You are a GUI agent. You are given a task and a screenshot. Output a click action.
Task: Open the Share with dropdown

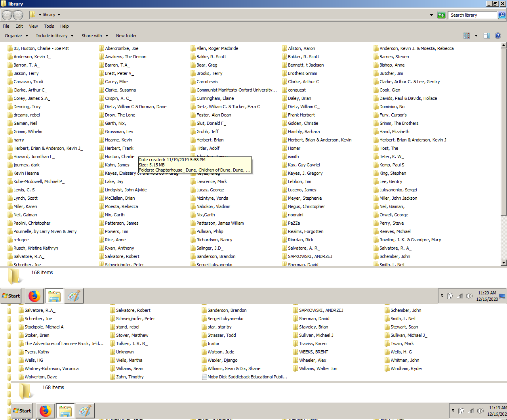coord(95,36)
